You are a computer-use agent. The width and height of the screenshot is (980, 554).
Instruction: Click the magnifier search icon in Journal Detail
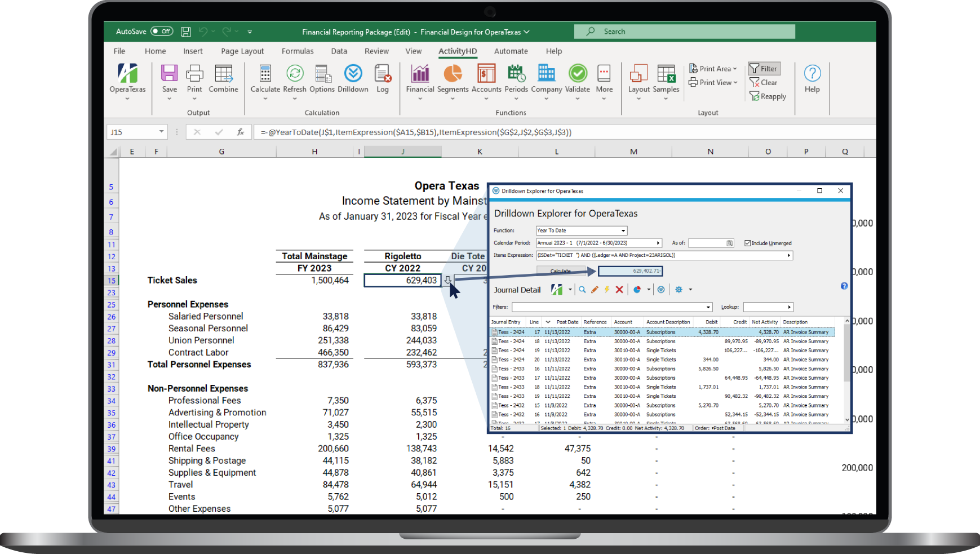(x=582, y=290)
